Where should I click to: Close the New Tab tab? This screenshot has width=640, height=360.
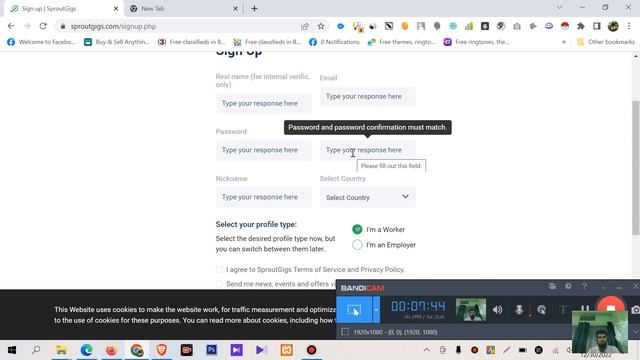(x=235, y=8)
